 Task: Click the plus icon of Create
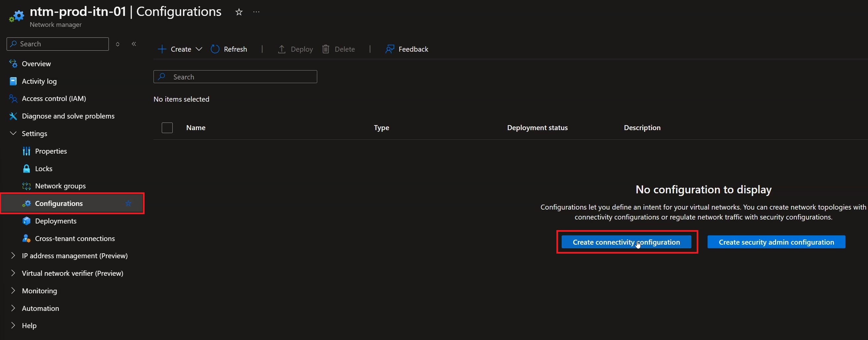[162, 49]
